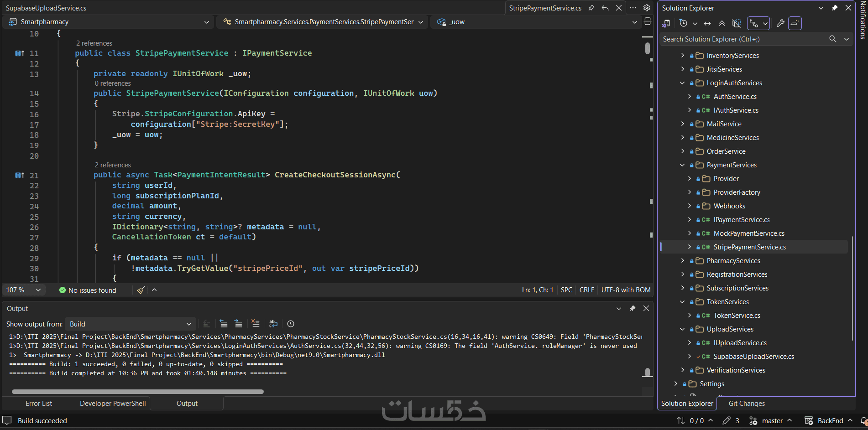
Task: Clear All output icon
Action: (x=256, y=324)
